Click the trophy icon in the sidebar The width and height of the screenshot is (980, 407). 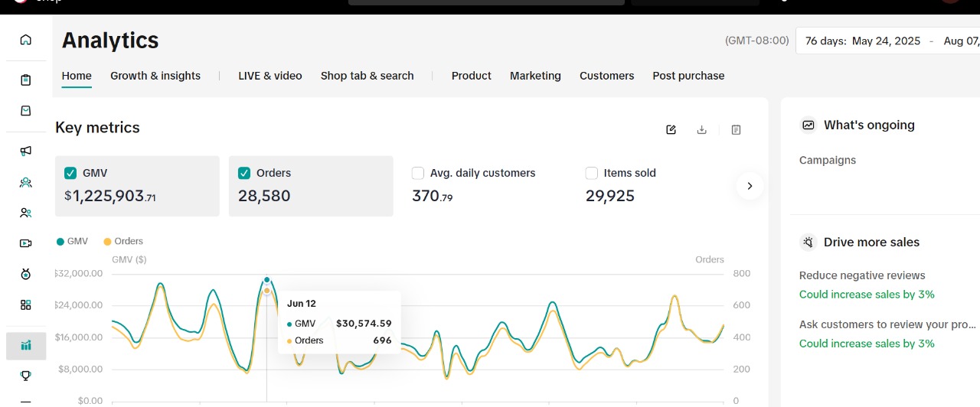click(x=26, y=376)
